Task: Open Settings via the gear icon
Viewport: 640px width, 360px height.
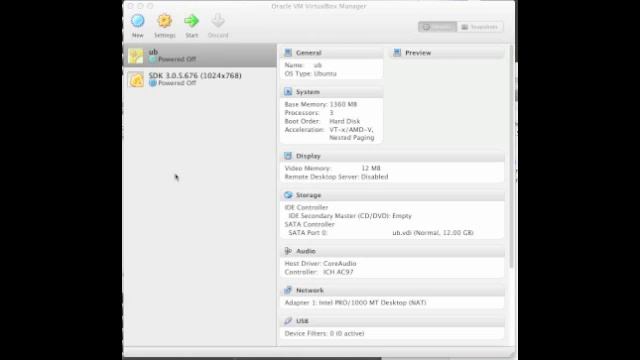Action: [x=164, y=21]
